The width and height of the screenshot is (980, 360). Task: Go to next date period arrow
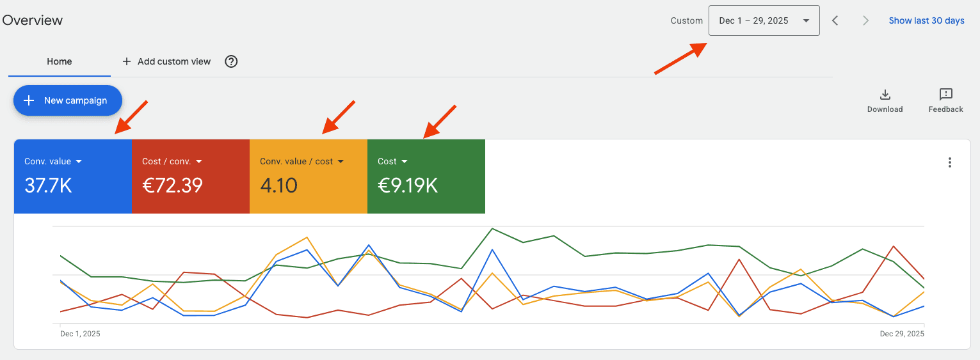click(866, 20)
